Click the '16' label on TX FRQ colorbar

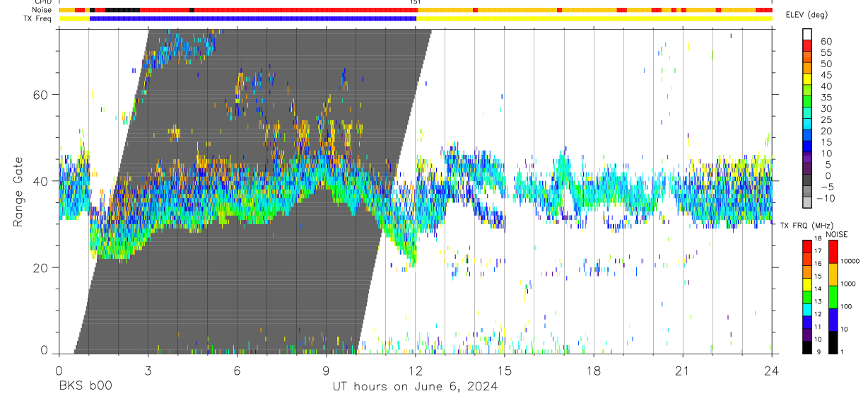(816, 264)
